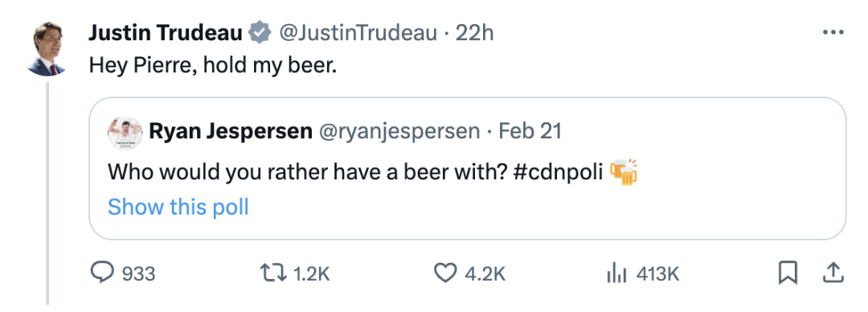This screenshot has width=868, height=312.
Task: Open the Justin Trudeau display name
Action: coord(166,33)
